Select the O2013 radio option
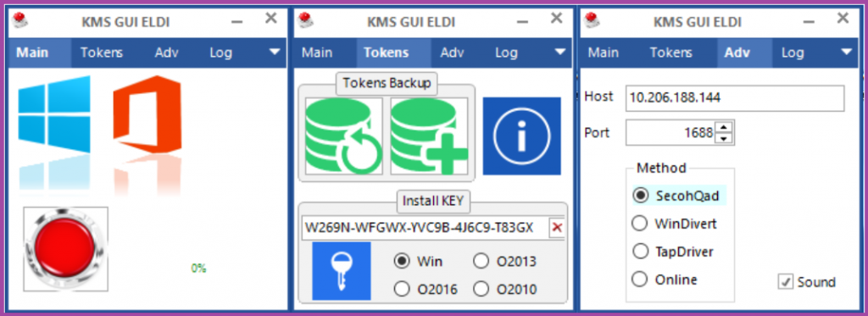The image size is (868, 316). tap(505, 261)
